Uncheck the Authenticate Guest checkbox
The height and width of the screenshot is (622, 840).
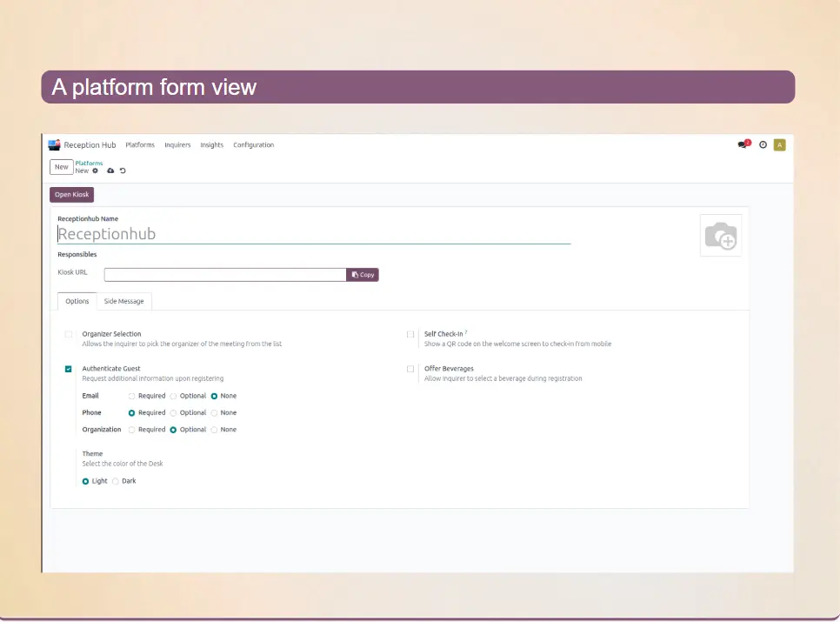(69, 369)
